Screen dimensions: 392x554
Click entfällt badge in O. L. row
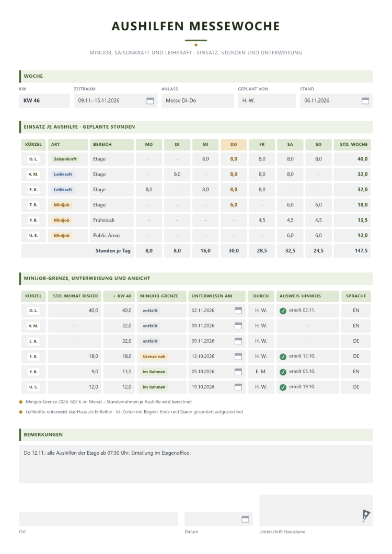150,310
